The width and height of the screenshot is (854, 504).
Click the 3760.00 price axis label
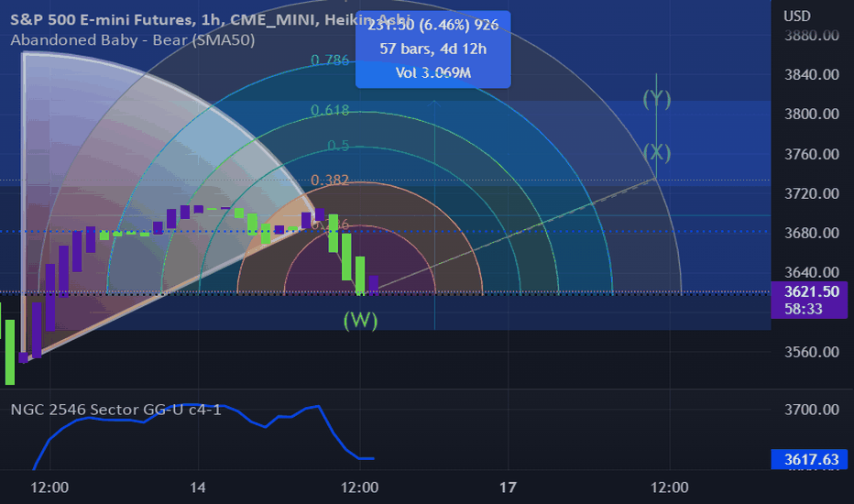(x=812, y=154)
